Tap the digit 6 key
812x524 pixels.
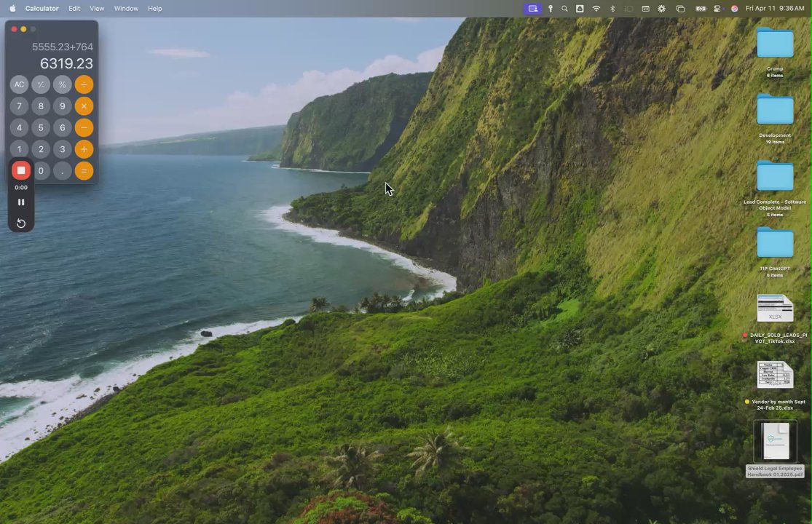[x=62, y=128]
